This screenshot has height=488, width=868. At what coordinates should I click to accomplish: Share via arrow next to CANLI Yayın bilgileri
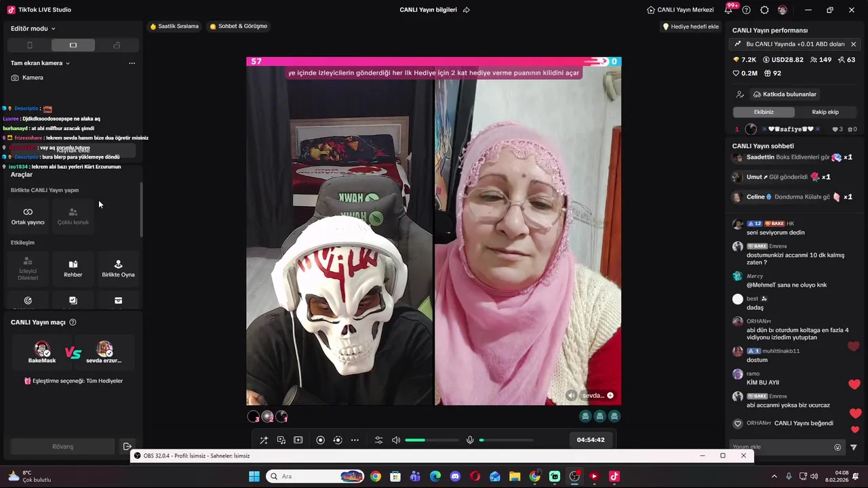[466, 10]
